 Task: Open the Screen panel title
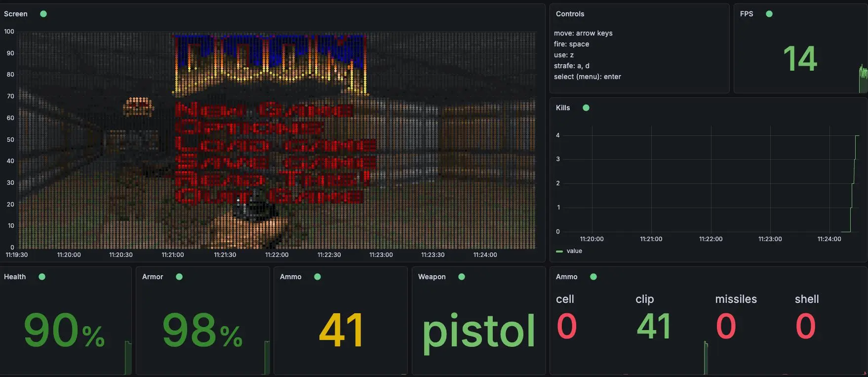(16, 14)
